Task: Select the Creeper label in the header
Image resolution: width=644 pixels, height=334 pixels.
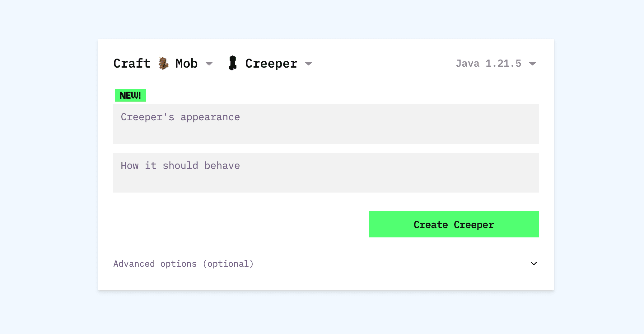Action: point(270,63)
